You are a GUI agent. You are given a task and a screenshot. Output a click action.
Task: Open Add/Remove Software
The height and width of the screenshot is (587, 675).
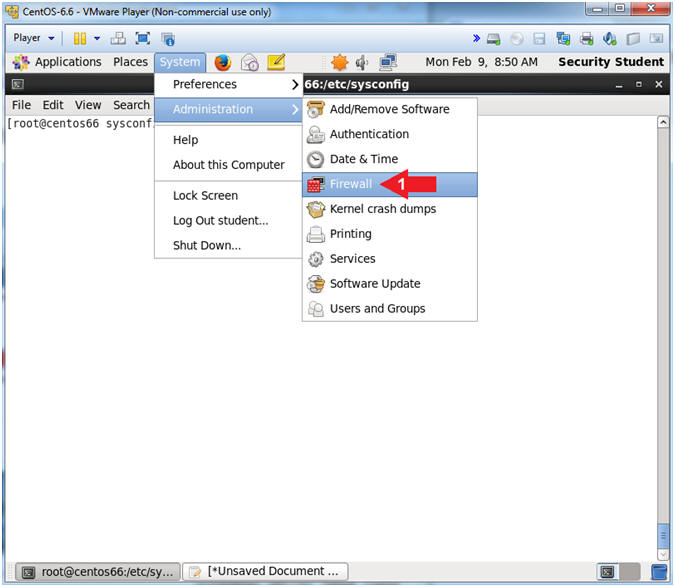coord(390,109)
